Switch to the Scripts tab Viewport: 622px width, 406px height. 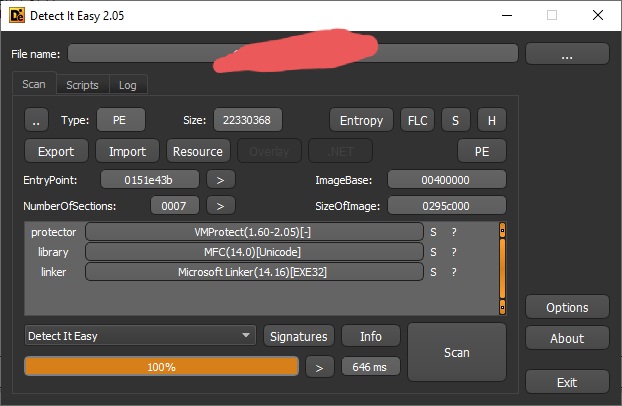pyautogui.click(x=82, y=85)
